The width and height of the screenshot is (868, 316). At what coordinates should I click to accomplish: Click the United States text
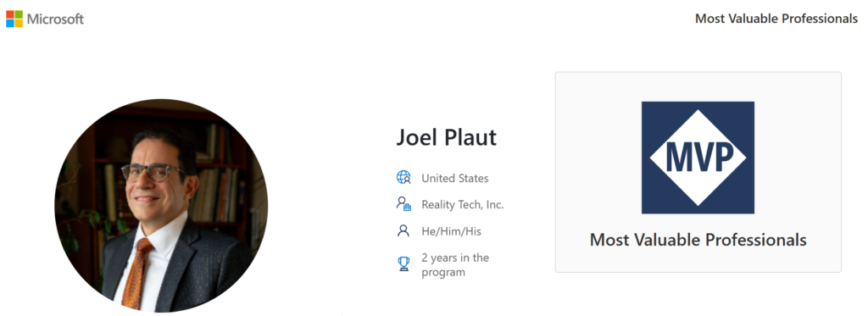pos(455,178)
